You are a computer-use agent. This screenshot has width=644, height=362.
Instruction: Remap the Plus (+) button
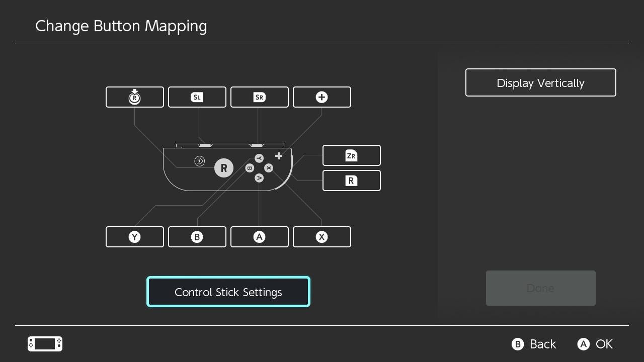321,97
